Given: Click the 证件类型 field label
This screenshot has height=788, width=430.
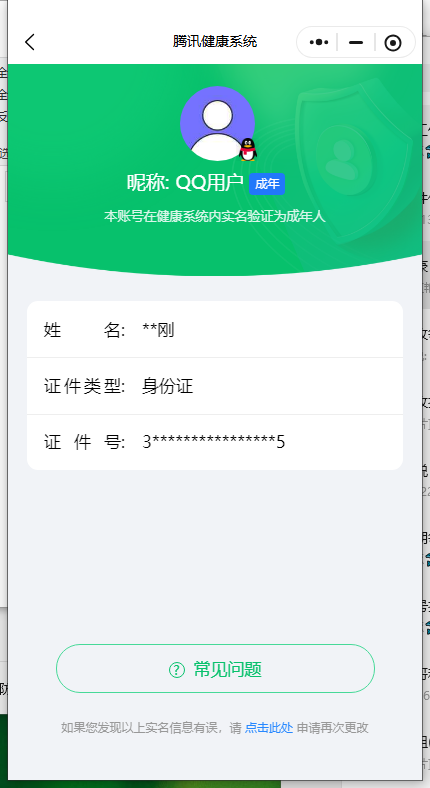Looking at the screenshot, I should [x=84, y=386].
